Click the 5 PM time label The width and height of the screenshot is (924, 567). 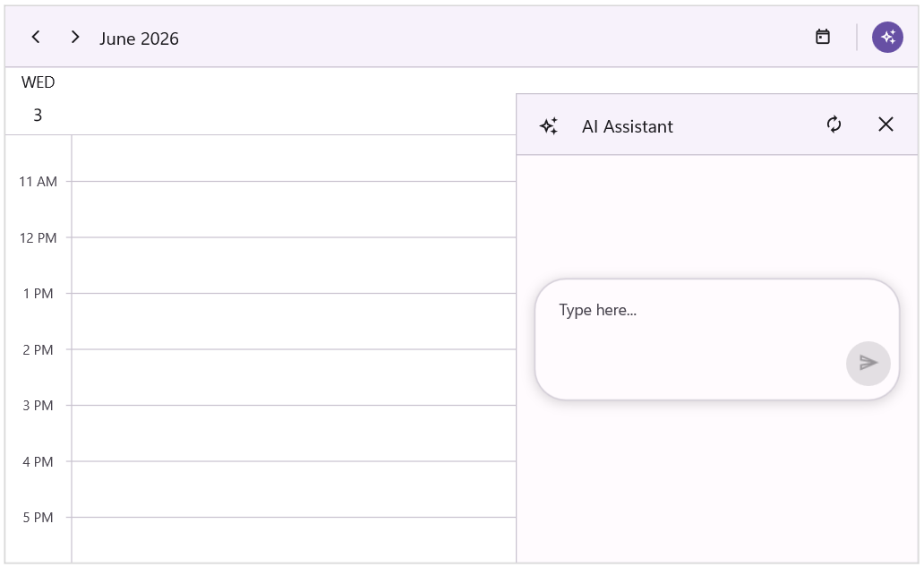[38, 518]
